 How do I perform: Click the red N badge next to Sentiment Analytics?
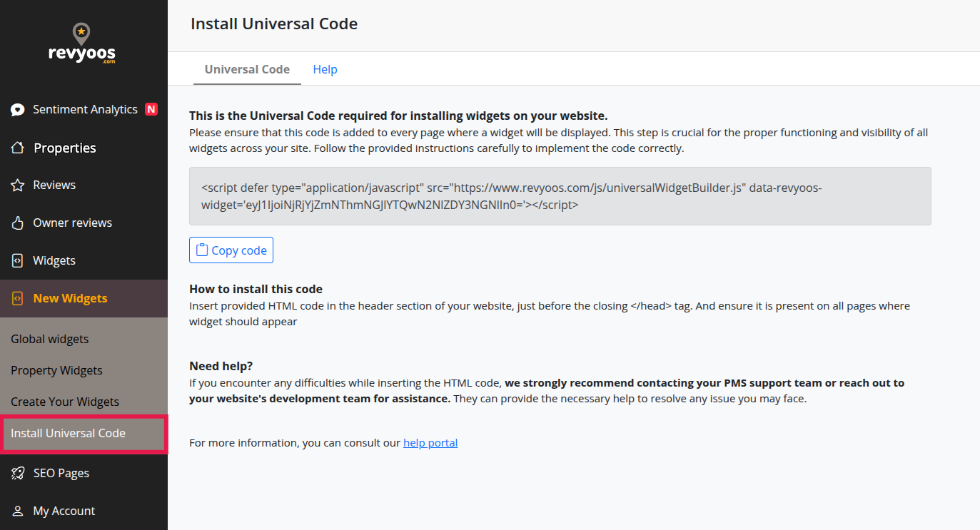point(151,108)
